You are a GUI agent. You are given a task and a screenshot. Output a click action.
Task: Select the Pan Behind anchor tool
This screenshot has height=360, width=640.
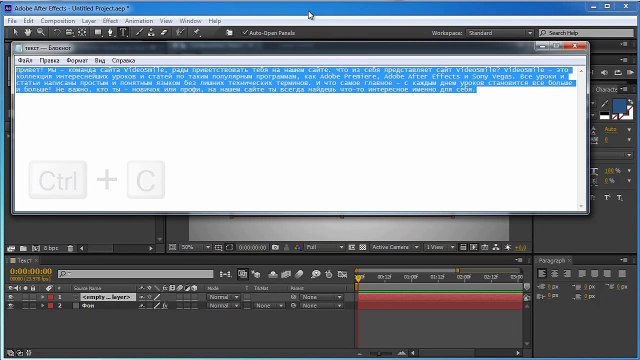pyautogui.click(x=82, y=32)
